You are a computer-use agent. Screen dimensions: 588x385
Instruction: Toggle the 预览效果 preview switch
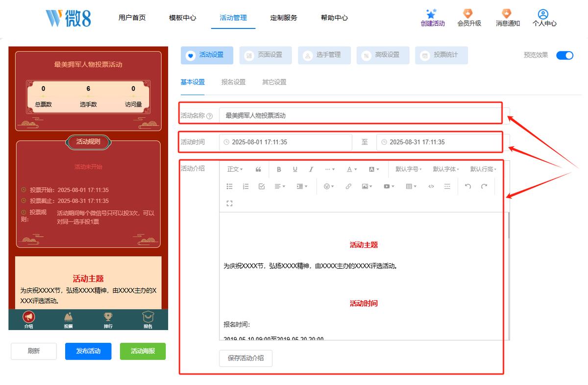pyautogui.click(x=564, y=55)
